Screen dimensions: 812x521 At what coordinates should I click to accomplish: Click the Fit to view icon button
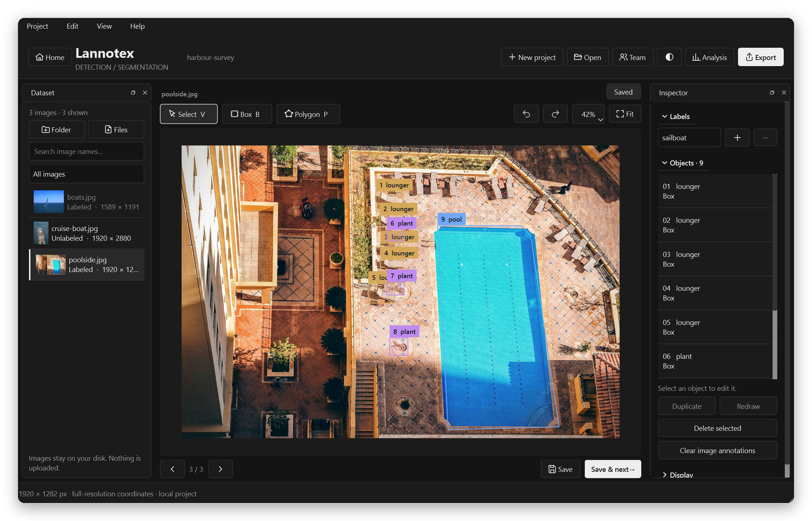[x=625, y=114]
